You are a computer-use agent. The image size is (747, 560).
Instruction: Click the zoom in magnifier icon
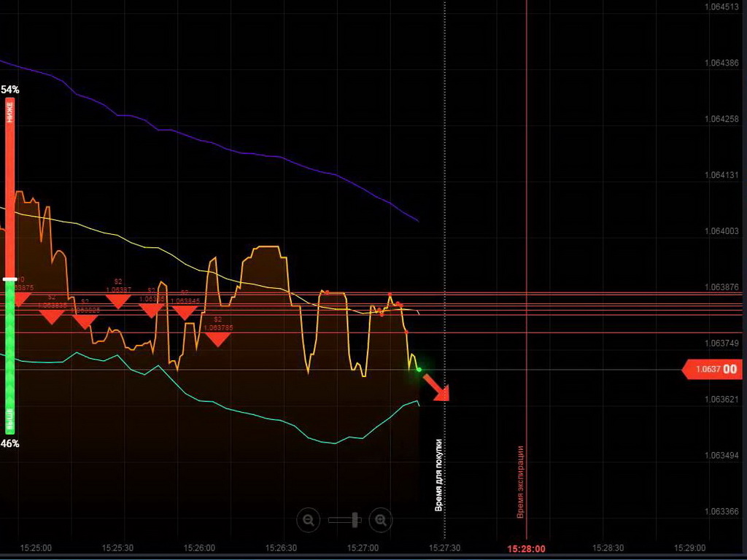tap(380, 520)
